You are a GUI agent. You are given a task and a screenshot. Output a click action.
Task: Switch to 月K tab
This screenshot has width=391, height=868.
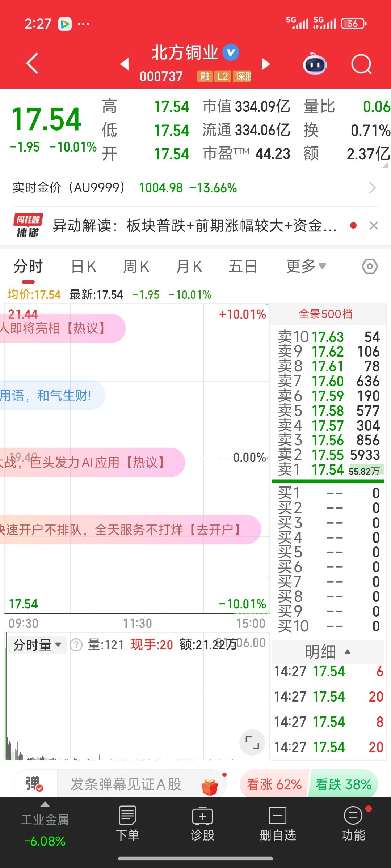[x=189, y=267]
